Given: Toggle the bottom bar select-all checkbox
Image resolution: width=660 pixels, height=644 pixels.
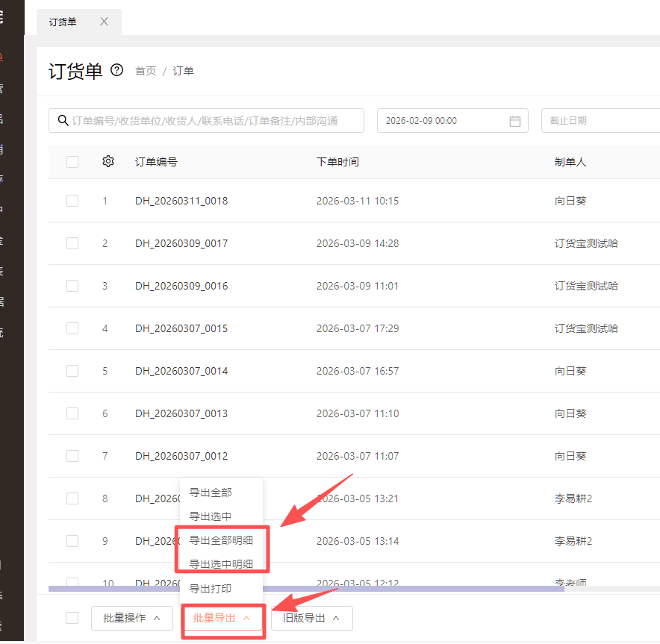Looking at the screenshot, I should click(72, 617).
